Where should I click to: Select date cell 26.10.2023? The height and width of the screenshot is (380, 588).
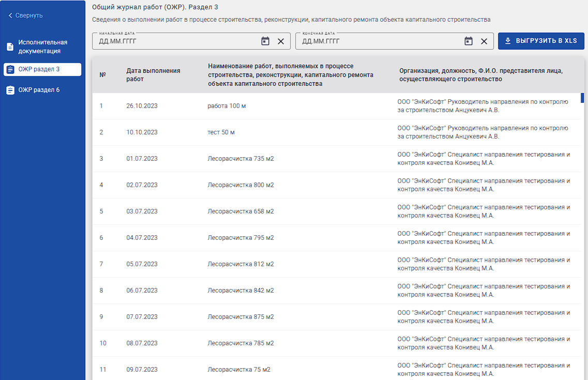tap(142, 106)
